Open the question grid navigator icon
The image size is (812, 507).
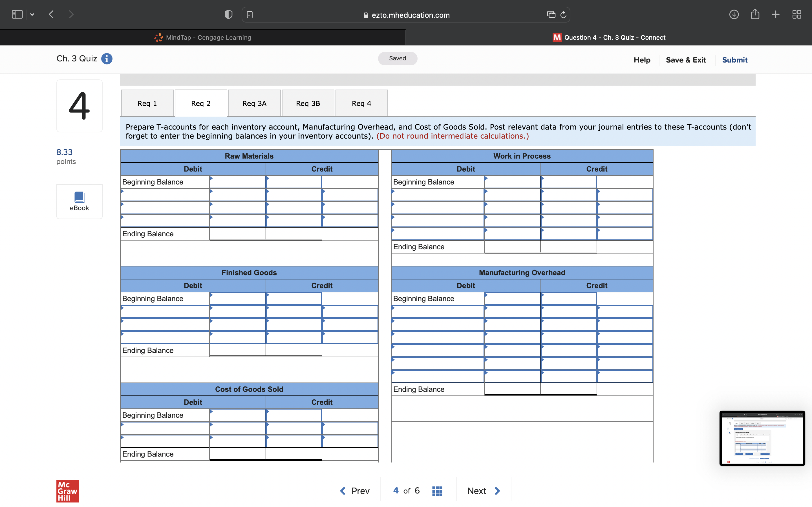437,491
